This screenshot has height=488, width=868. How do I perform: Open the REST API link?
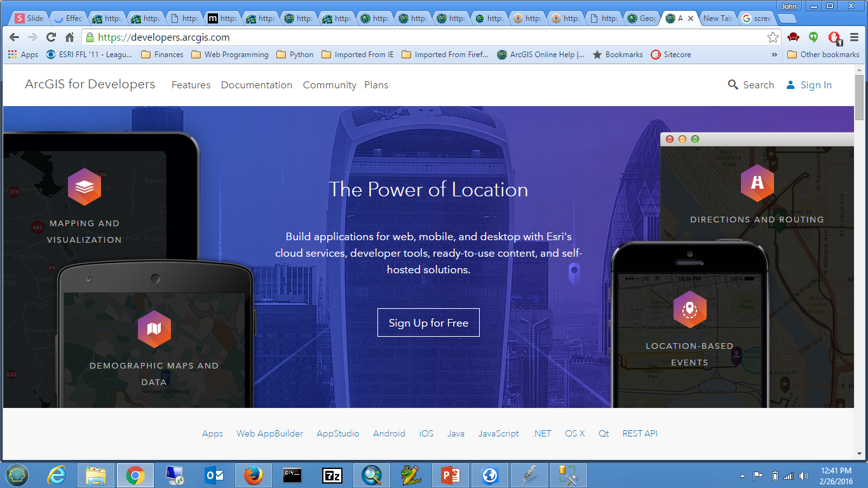640,433
